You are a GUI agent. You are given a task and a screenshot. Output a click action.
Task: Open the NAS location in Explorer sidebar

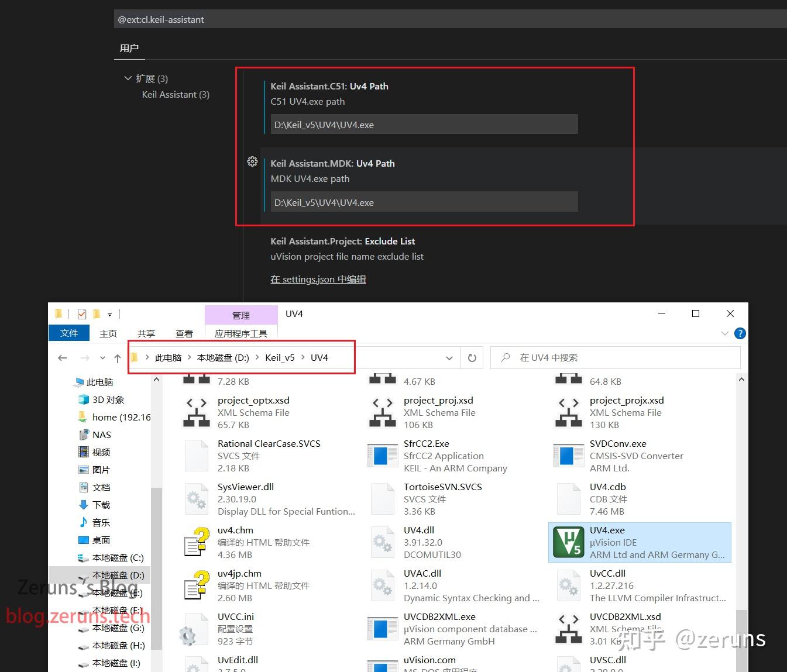pyautogui.click(x=100, y=435)
